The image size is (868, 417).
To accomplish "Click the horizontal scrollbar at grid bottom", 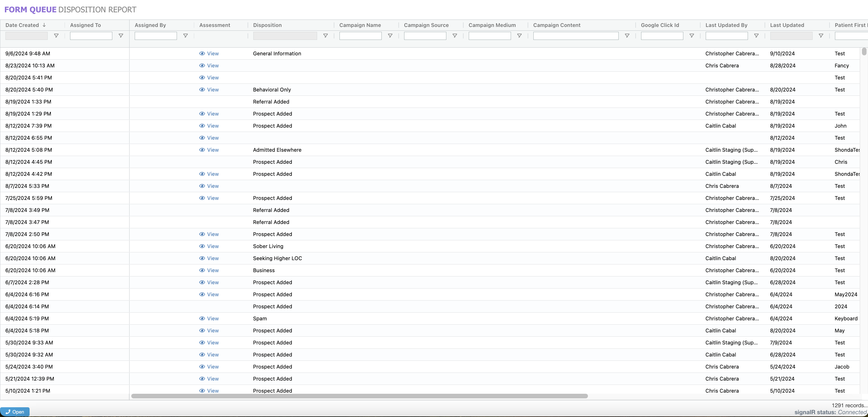I will click(359, 396).
